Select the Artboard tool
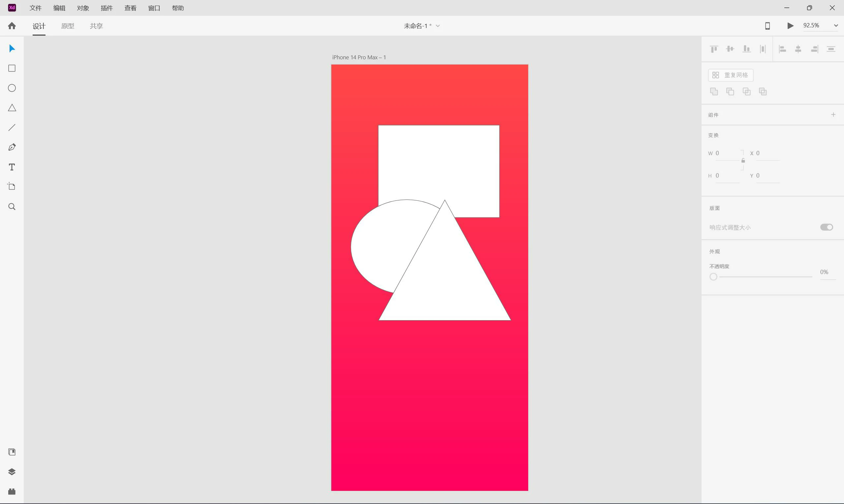 (12, 186)
